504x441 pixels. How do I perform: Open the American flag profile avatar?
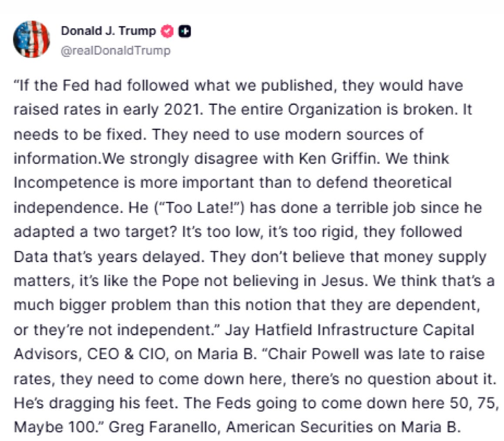pyautogui.click(x=31, y=39)
